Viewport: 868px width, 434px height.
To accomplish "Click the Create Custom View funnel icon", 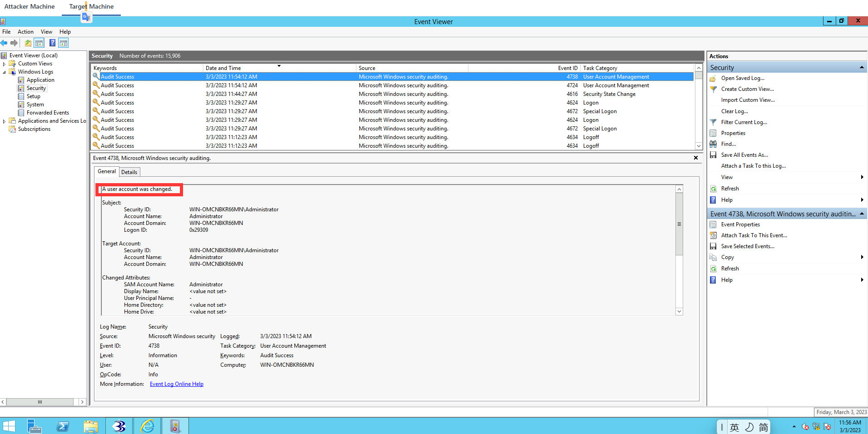I will pyautogui.click(x=713, y=89).
